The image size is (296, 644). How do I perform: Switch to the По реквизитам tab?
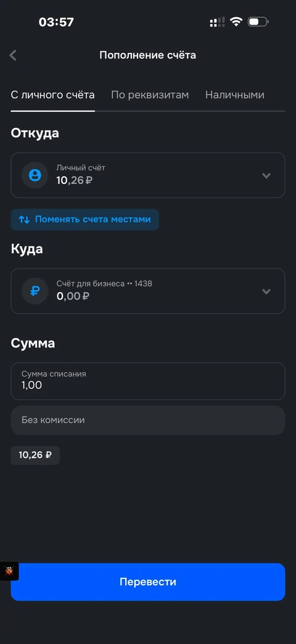pos(150,95)
